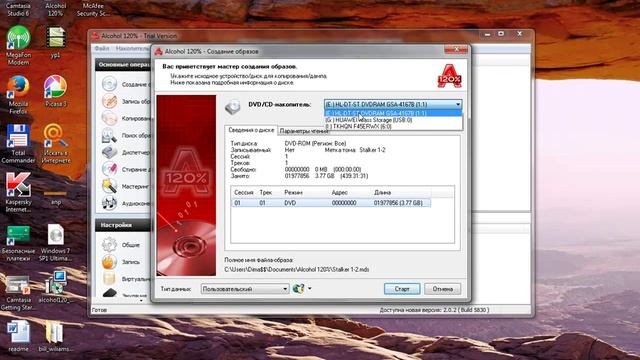Switch to 'Сведения о диске' tab
The image size is (640, 360).
pos(251,130)
